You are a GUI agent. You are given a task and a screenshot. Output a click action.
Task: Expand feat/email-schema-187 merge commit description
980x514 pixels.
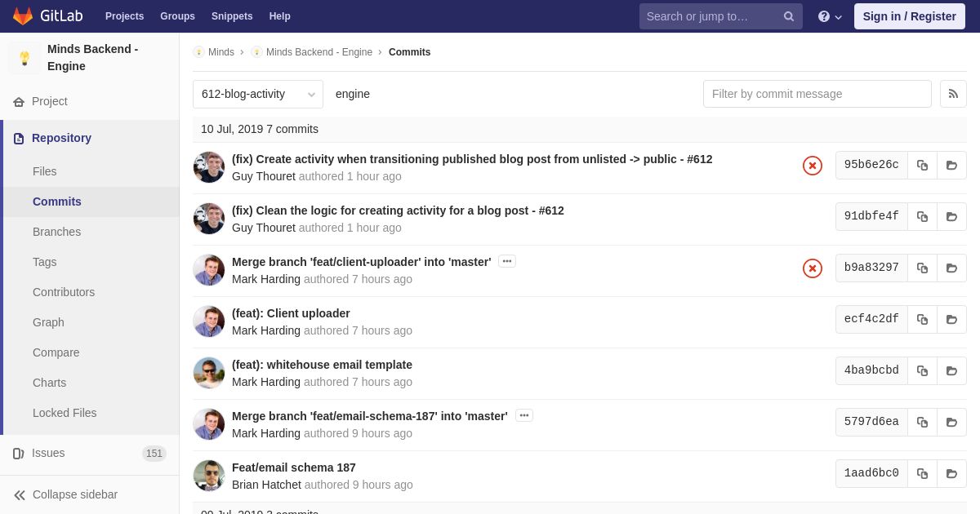[524, 415]
